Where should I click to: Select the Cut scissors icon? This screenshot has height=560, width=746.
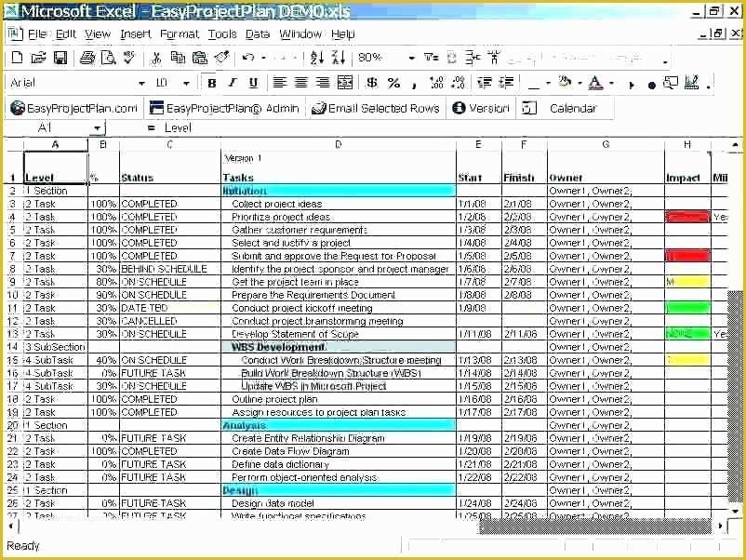click(x=156, y=58)
